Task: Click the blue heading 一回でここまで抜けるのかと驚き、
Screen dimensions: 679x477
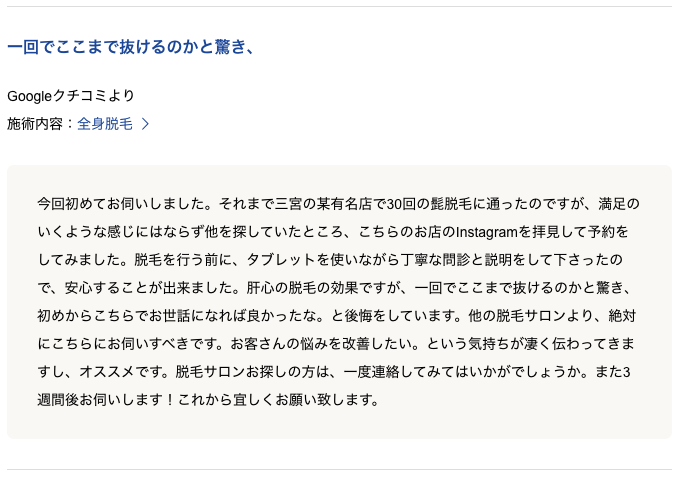Action: pos(130,47)
